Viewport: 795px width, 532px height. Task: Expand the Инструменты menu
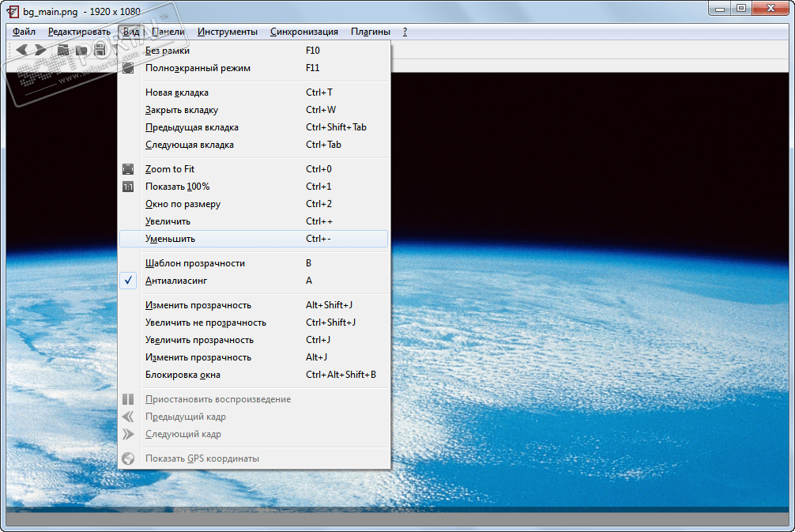[x=228, y=32]
